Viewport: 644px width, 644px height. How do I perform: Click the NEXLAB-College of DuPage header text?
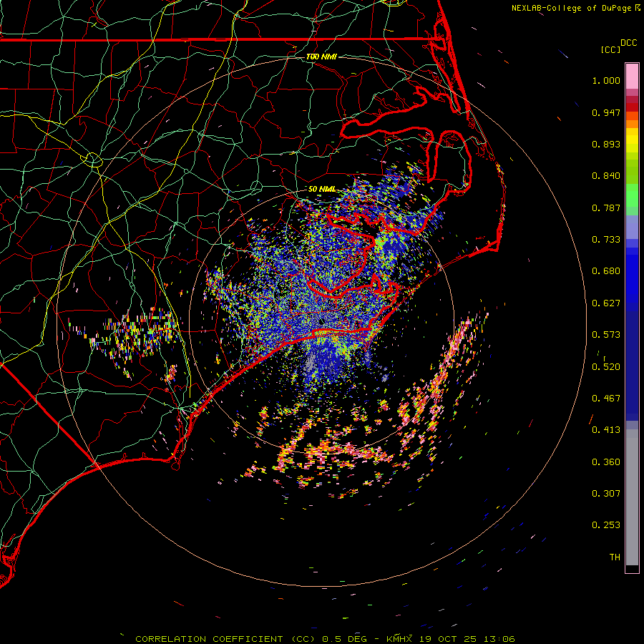coord(575,8)
